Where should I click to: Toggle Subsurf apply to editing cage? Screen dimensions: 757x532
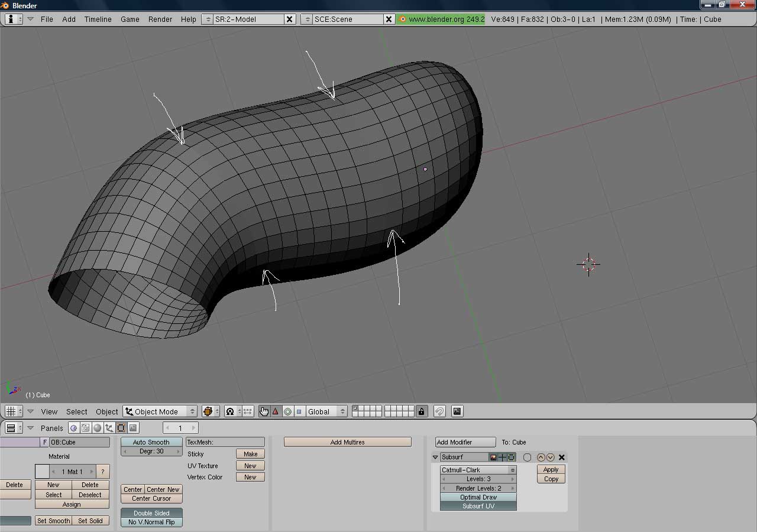(x=527, y=457)
